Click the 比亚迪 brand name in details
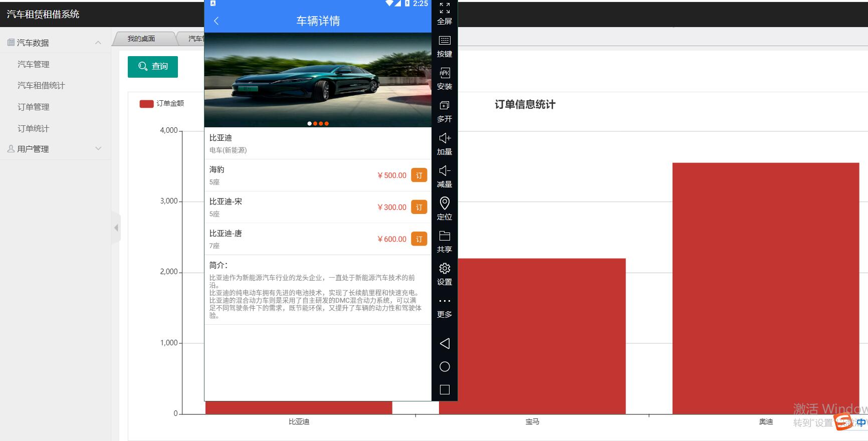The width and height of the screenshot is (868, 441). pyautogui.click(x=221, y=138)
